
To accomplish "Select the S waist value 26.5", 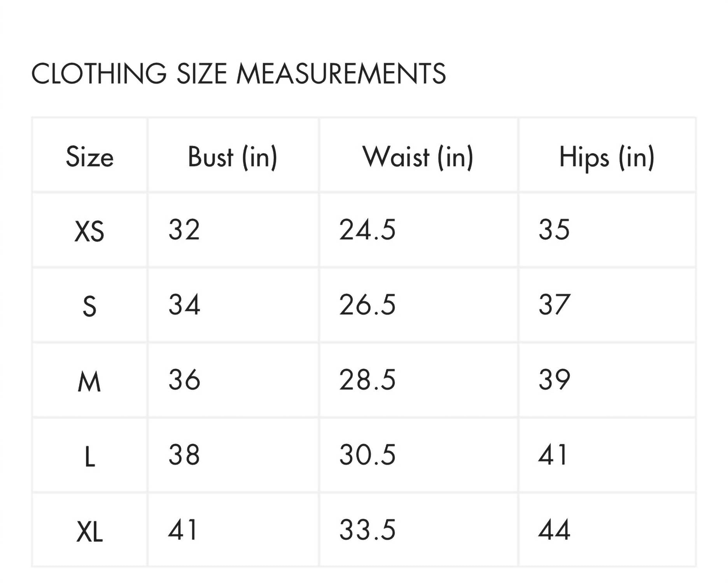I will tap(367, 305).
